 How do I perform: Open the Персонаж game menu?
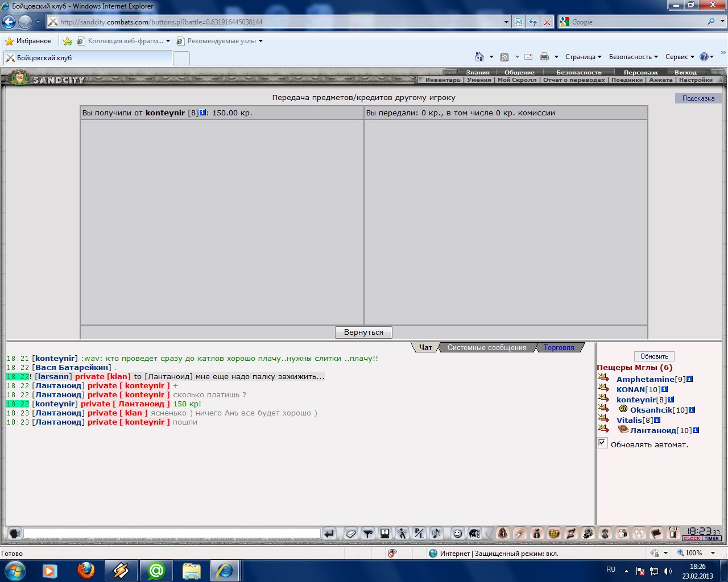(x=640, y=72)
